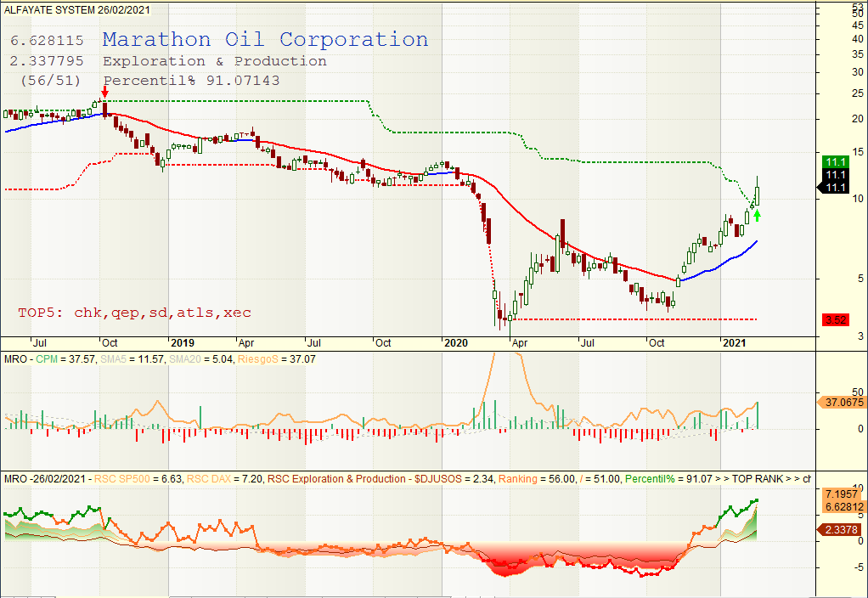
Task: Click the 15 level on the price axis
Action: (x=858, y=152)
